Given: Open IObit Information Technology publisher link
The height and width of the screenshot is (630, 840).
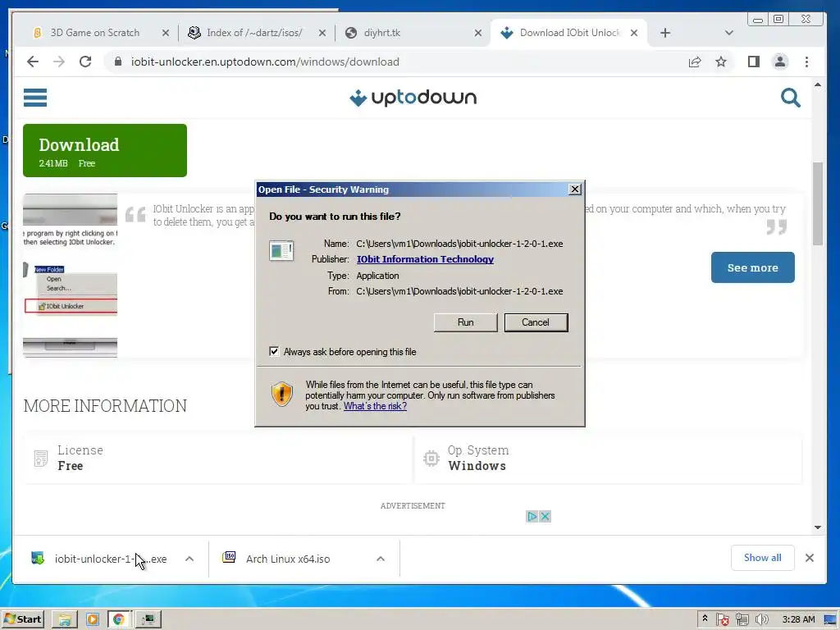Looking at the screenshot, I should point(426,259).
